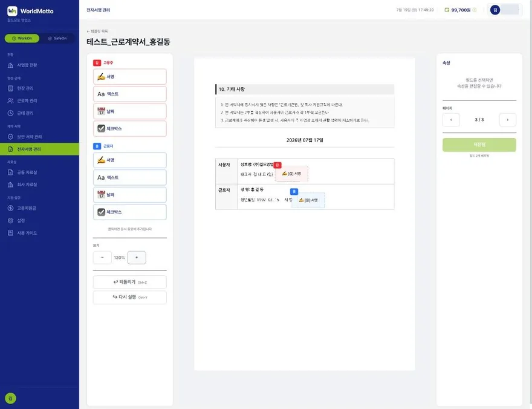The width and height of the screenshot is (532, 409).
Task: Open 사용 가이드 in the sidebar
Action: point(39,233)
